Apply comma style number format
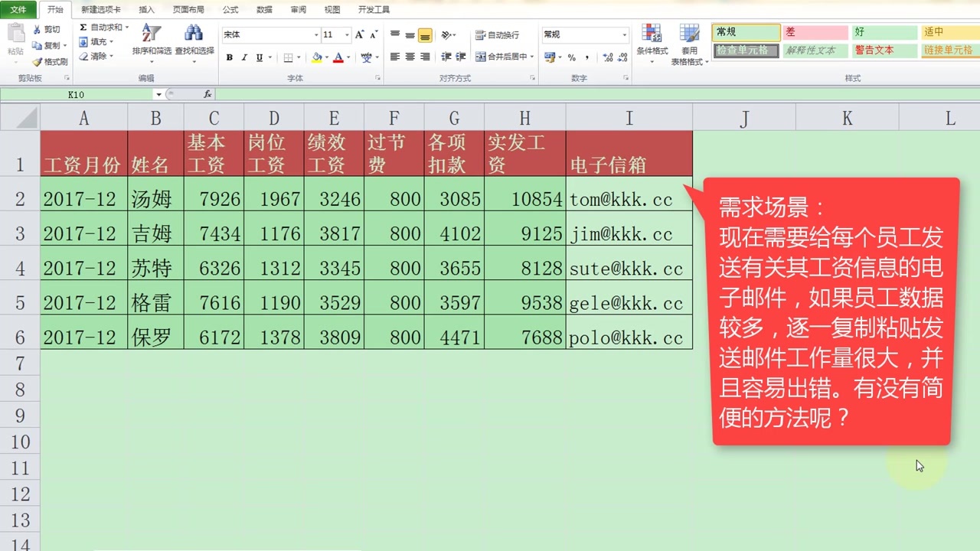This screenshot has width=980, height=551. point(587,57)
